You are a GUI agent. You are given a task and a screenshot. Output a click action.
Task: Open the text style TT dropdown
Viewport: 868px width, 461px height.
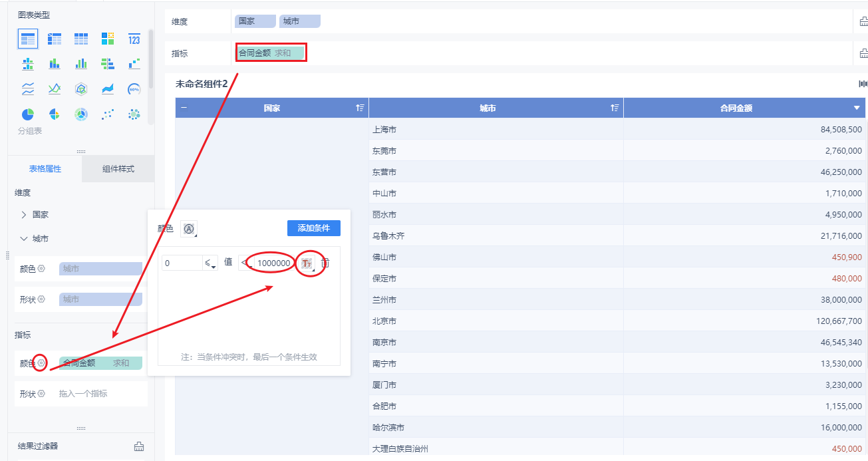tap(307, 263)
